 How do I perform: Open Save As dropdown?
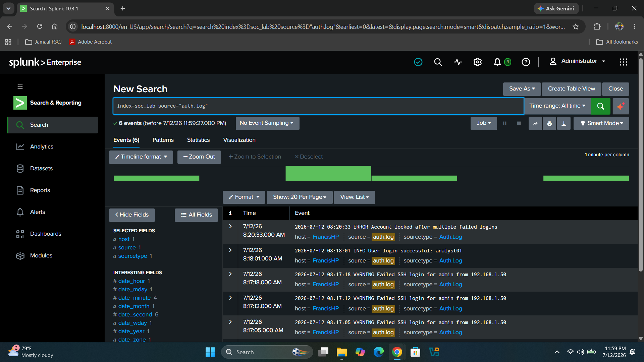[522, 89]
